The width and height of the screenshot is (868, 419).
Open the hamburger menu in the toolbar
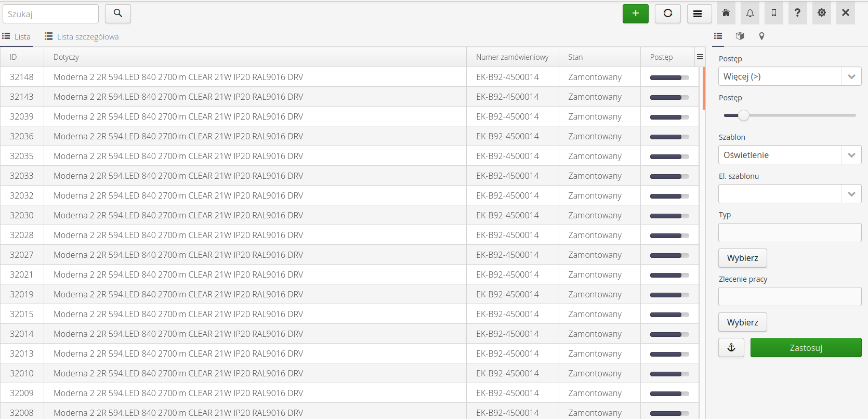click(x=699, y=14)
